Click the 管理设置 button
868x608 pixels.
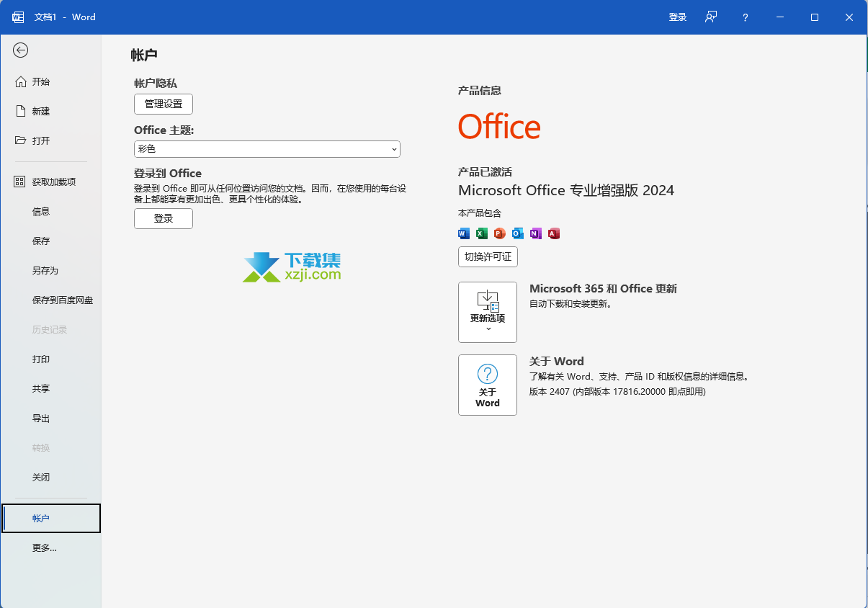click(164, 104)
